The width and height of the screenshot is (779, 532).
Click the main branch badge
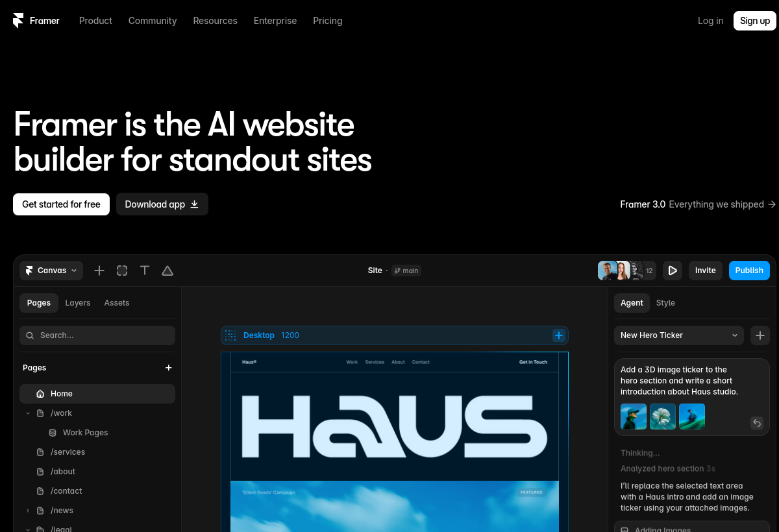[x=406, y=271]
